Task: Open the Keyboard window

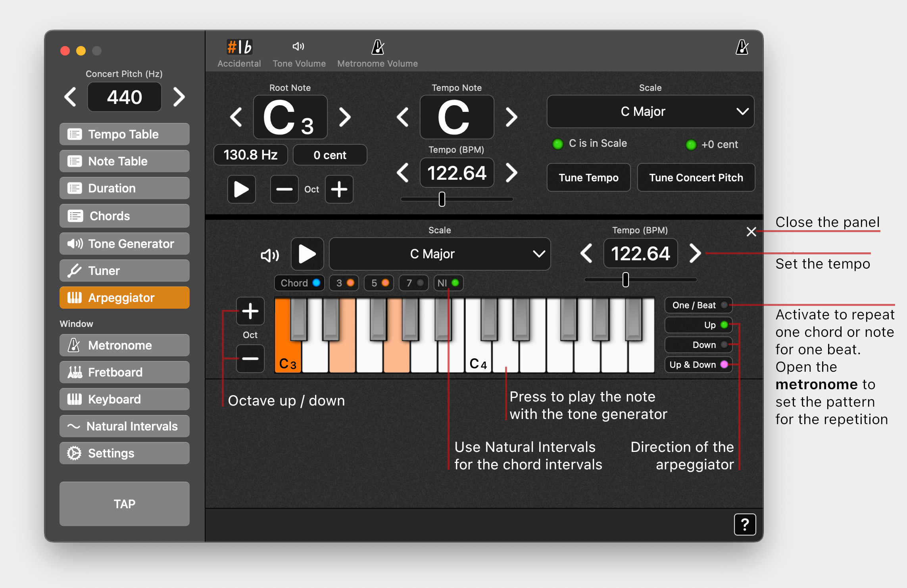Action: (x=125, y=399)
